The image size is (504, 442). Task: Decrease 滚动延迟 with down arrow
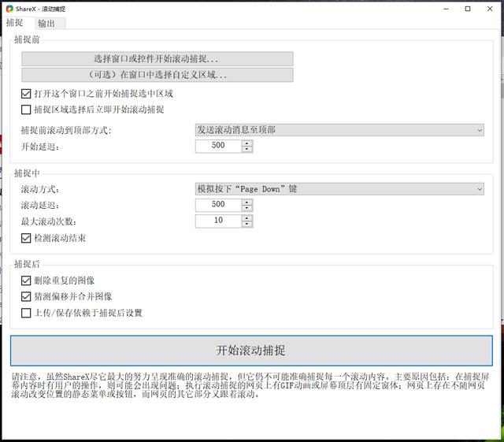246,208
